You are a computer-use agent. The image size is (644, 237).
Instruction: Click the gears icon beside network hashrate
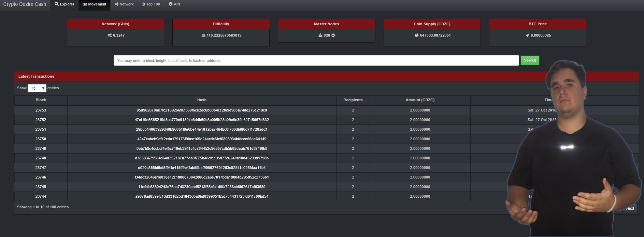click(110, 35)
